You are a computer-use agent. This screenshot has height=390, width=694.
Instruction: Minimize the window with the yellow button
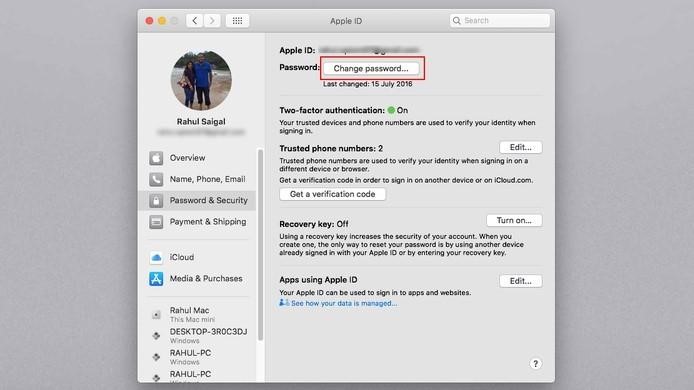click(x=162, y=21)
